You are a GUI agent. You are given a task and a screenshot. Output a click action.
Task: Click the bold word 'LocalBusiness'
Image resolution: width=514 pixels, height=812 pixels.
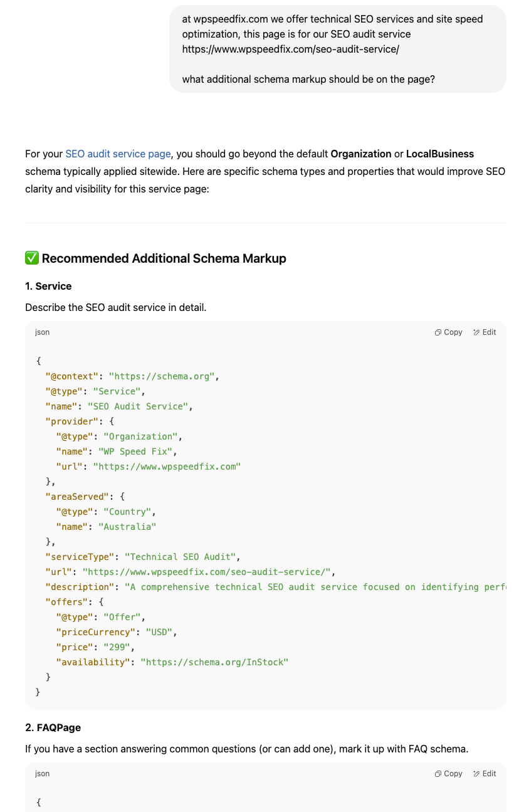pos(440,154)
